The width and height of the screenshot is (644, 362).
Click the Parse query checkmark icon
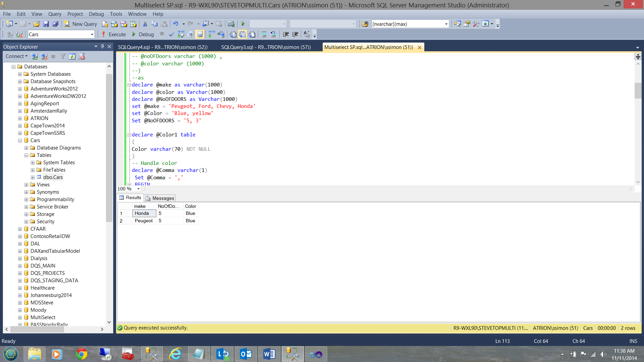[x=171, y=34]
